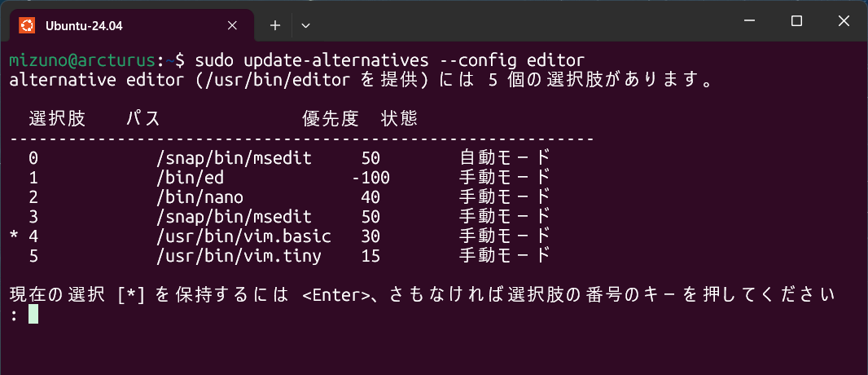Click the /usr/bin/vim.tiny path entry
The height and width of the screenshot is (375, 868).
[238, 255]
